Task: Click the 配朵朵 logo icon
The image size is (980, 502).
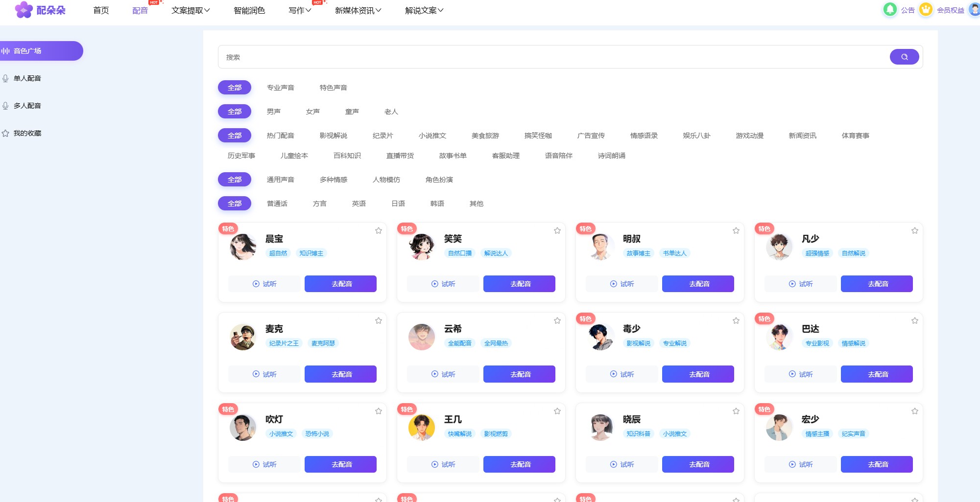Action: pyautogui.click(x=24, y=10)
